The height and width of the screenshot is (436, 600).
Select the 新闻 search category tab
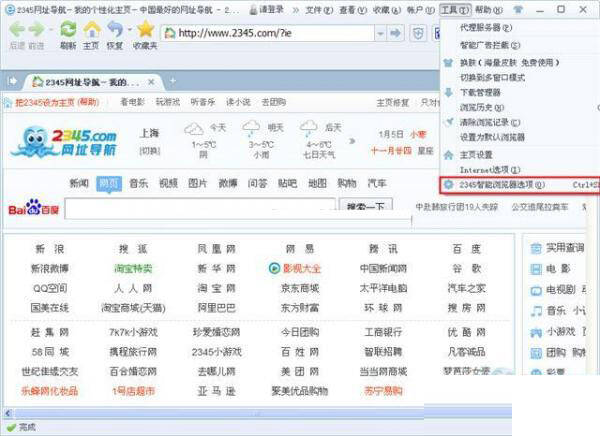79,183
